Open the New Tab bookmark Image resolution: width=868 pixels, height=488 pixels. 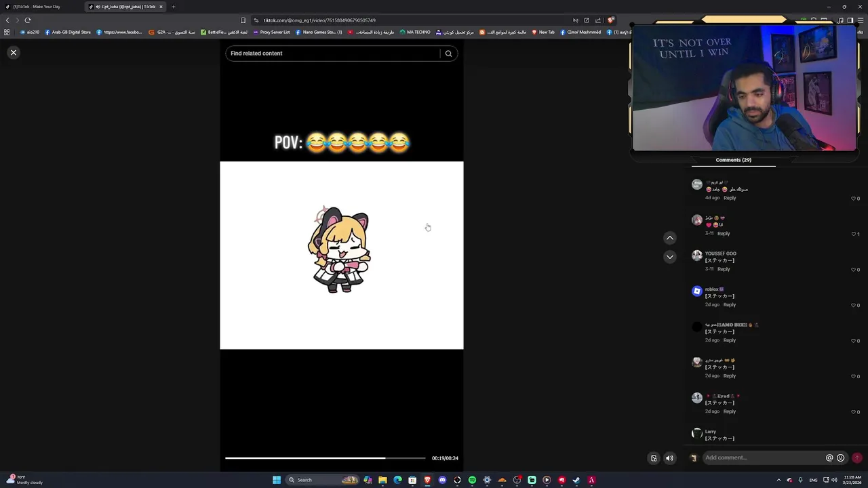point(543,32)
